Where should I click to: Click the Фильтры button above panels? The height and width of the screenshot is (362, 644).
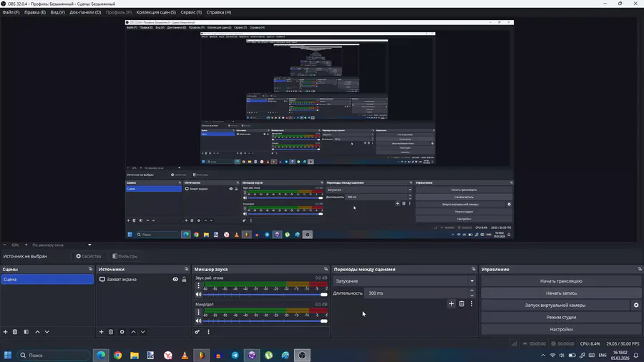pos(125,256)
